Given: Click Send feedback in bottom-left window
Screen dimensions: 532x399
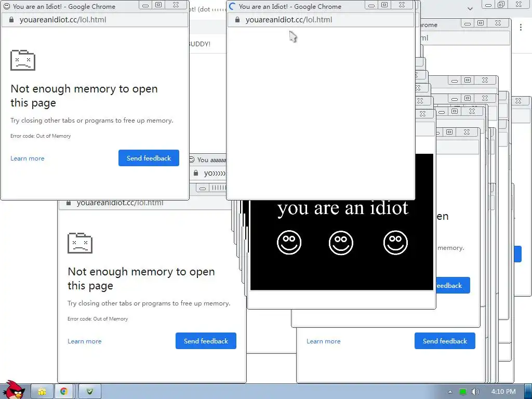Looking at the screenshot, I should pyautogui.click(x=206, y=341).
